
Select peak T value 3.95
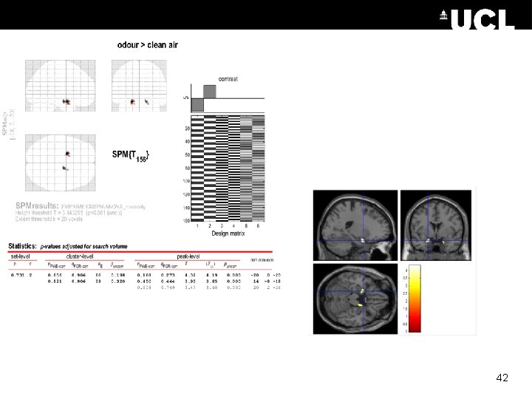(190, 282)
